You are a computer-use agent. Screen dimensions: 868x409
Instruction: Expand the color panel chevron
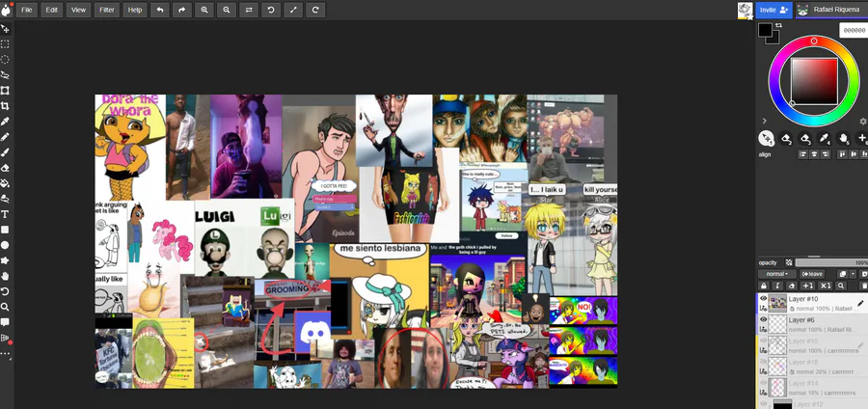click(765, 121)
